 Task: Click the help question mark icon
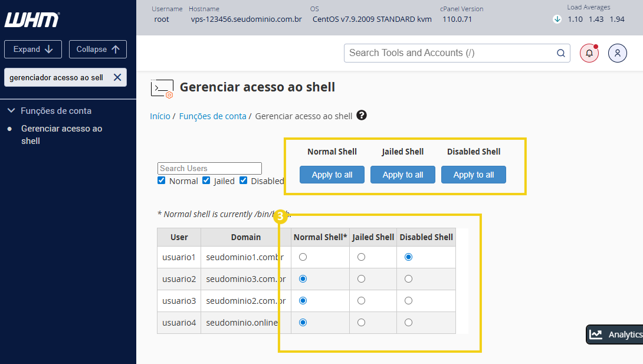pos(361,115)
